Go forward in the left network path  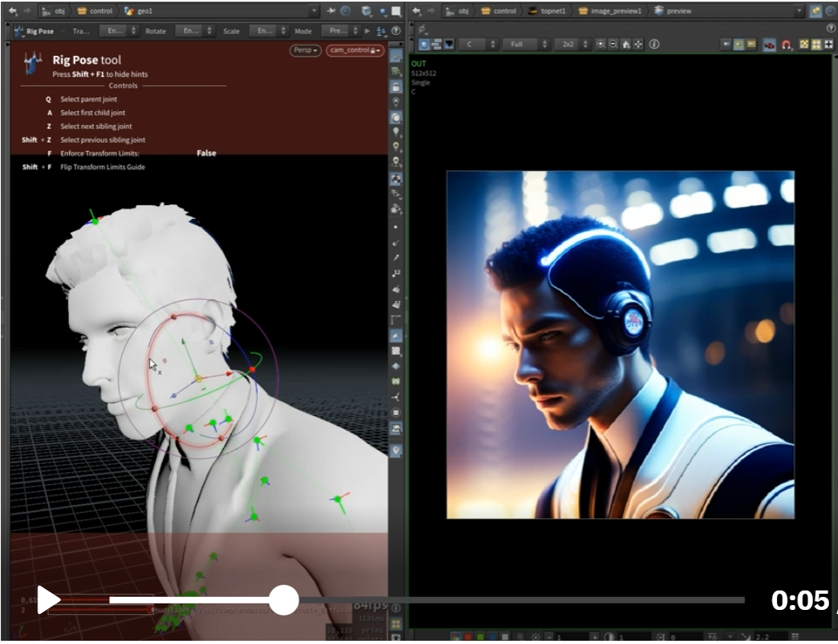(x=27, y=11)
